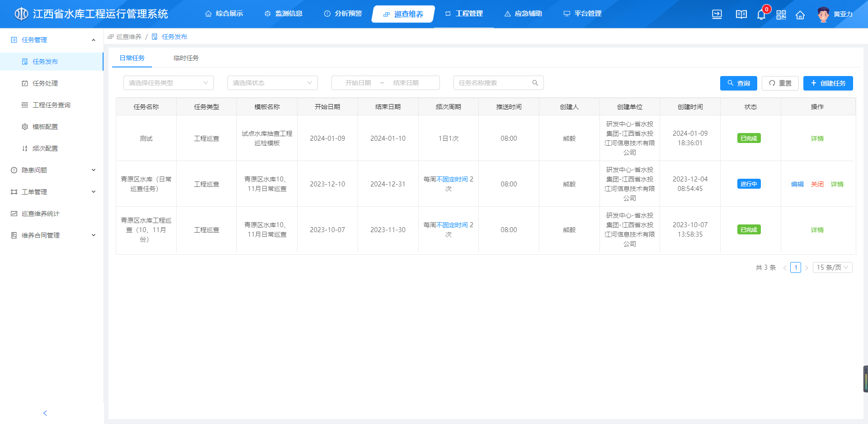Open 分析预警 top navigation menu
868x424 pixels.
point(343,14)
